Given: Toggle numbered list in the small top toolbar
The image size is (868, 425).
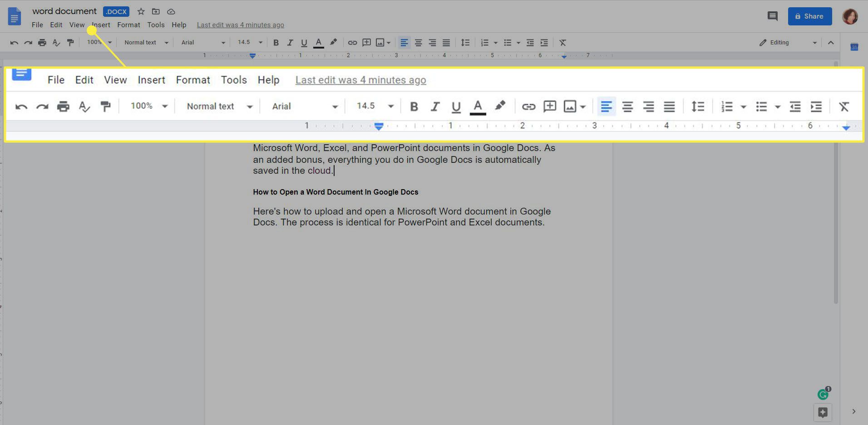Looking at the screenshot, I should click(x=485, y=43).
